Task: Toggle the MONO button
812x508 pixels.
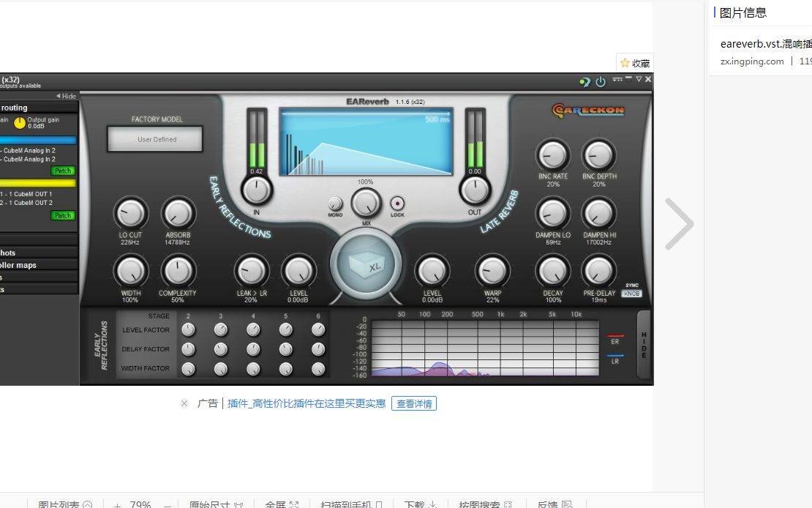Action: (335, 203)
